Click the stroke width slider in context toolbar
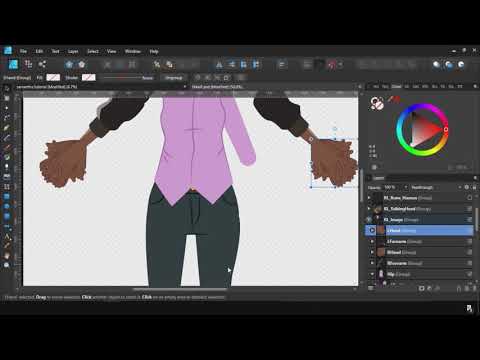The image size is (480, 360). tap(122, 78)
